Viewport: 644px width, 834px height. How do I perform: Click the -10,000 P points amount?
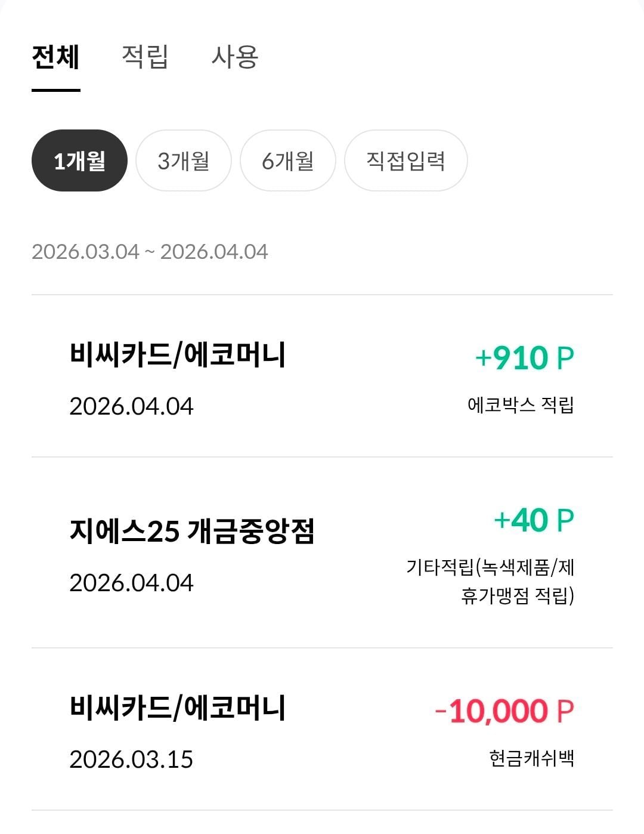504,711
